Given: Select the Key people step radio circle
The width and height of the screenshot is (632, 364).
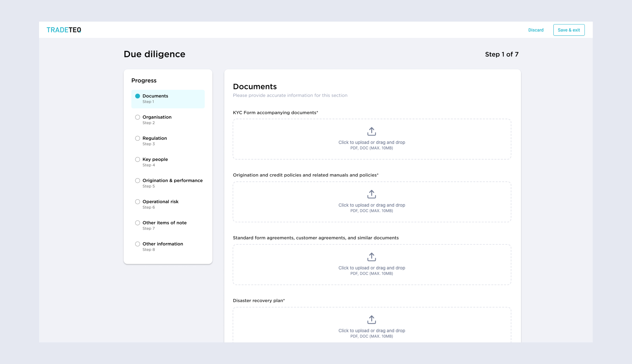Looking at the screenshot, I should (137, 159).
